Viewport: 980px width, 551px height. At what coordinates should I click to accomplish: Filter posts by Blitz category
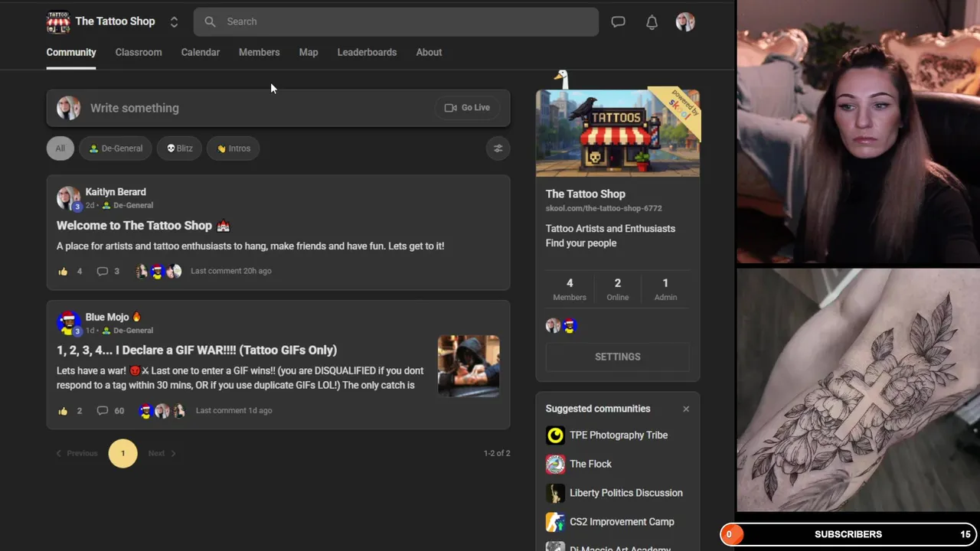pos(179,148)
